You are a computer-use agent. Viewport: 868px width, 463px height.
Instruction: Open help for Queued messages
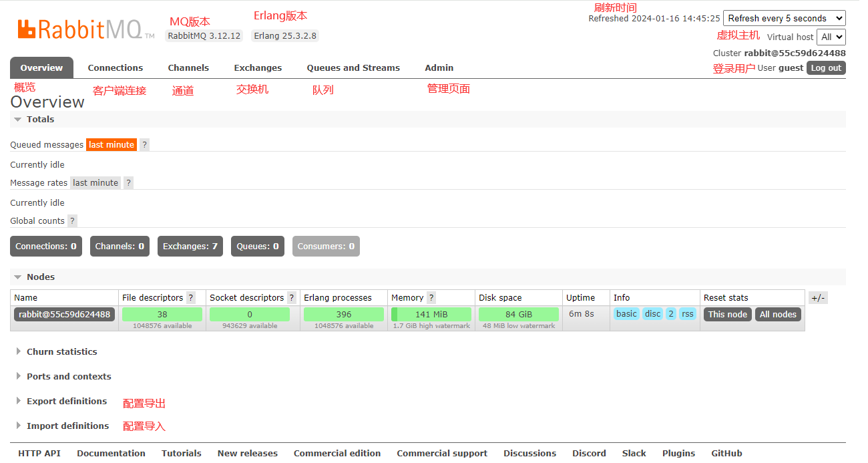[x=144, y=145]
